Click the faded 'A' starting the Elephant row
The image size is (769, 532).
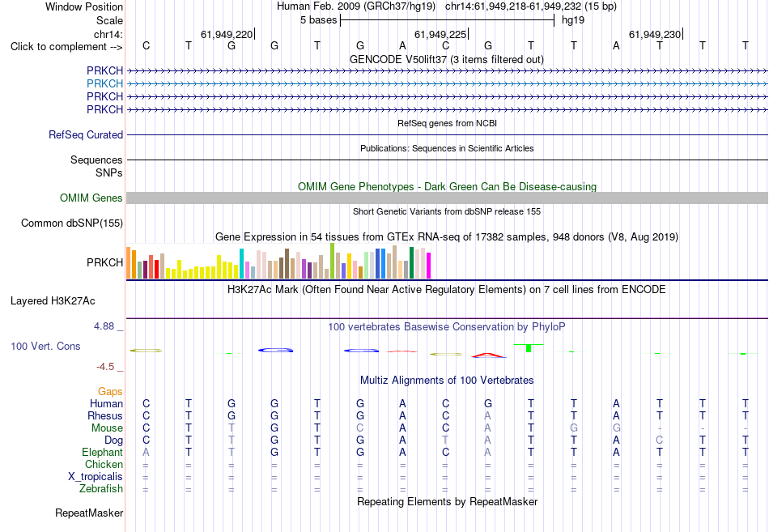[x=146, y=452]
